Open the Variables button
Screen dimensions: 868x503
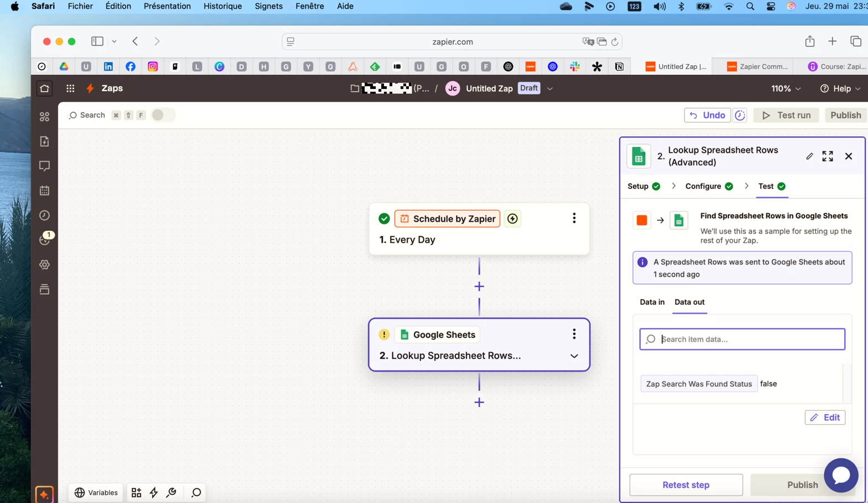click(96, 493)
